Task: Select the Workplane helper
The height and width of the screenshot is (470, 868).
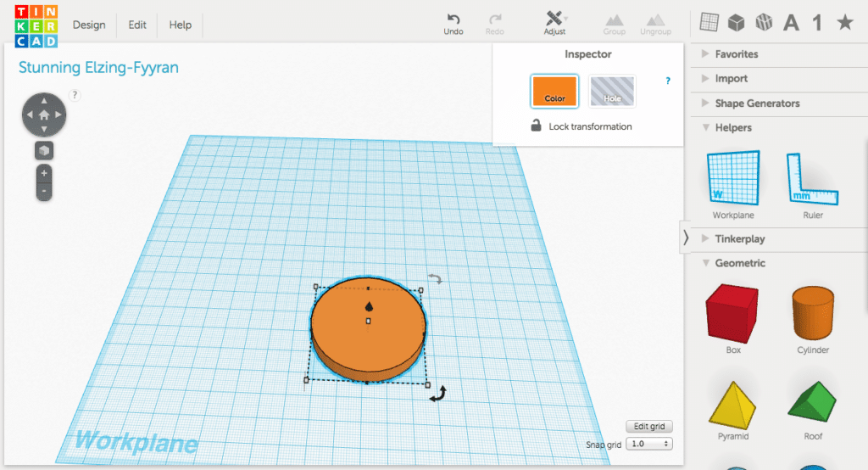Action: pyautogui.click(x=733, y=185)
